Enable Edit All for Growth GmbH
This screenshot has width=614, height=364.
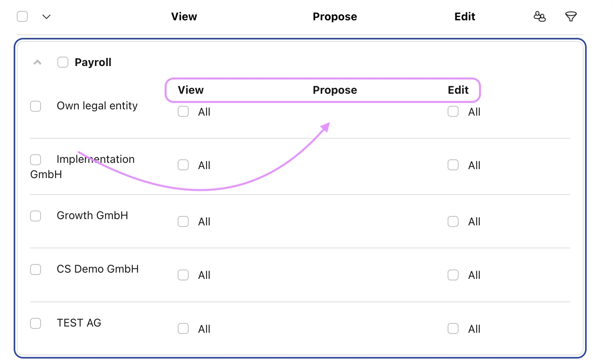(453, 221)
